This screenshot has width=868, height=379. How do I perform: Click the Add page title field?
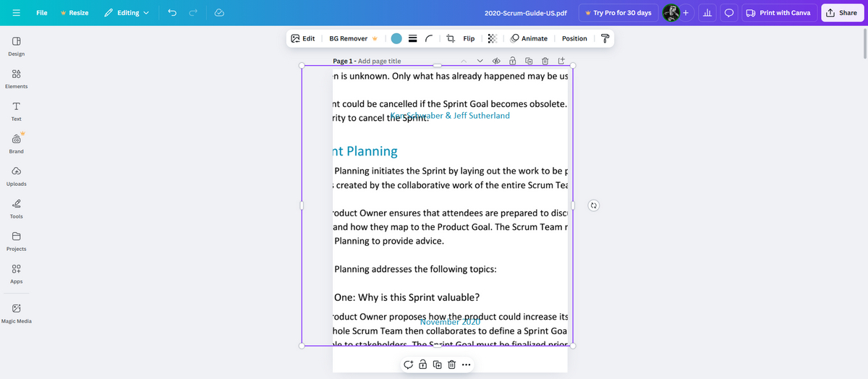point(379,61)
